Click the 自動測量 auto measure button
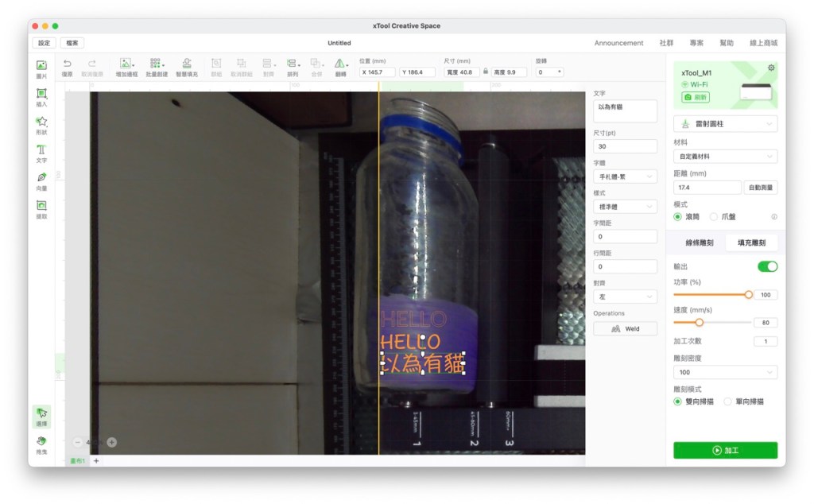The width and height of the screenshot is (814, 504). click(761, 188)
